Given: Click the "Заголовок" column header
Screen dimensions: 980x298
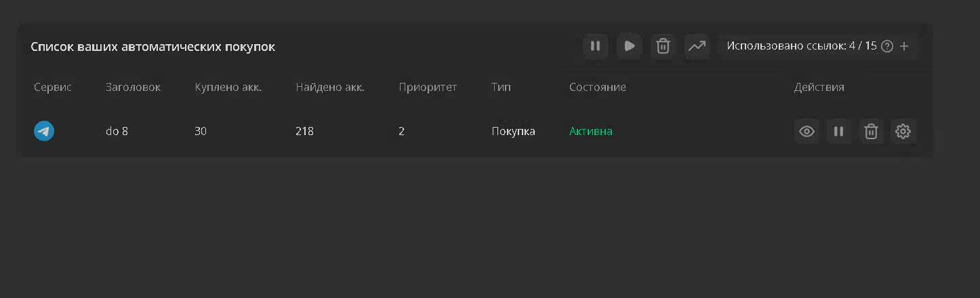Looking at the screenshot, I should (x=133, y=87).
